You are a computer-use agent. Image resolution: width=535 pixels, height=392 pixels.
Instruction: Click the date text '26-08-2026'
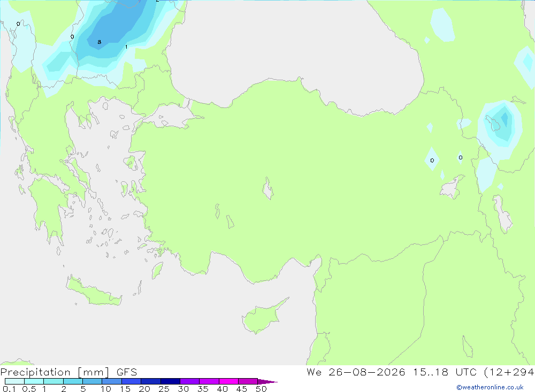coord(367,372)
